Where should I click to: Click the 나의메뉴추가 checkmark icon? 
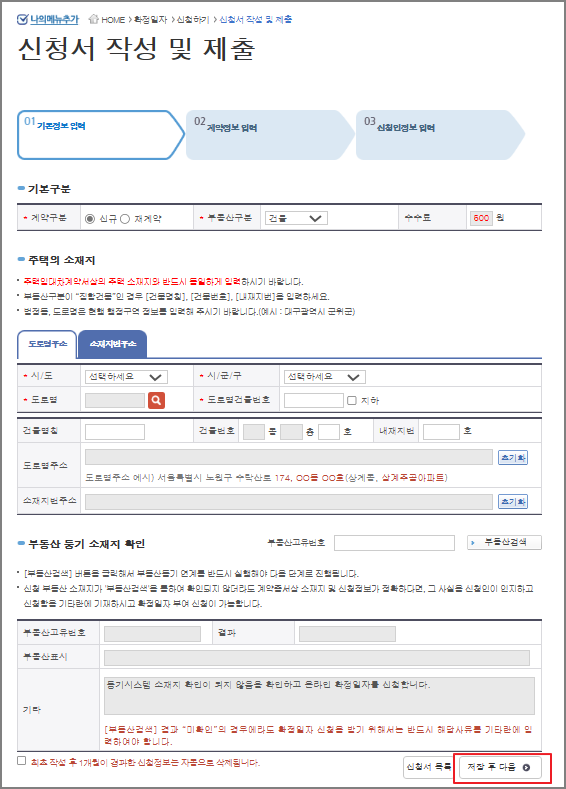(x=22, y=20)
